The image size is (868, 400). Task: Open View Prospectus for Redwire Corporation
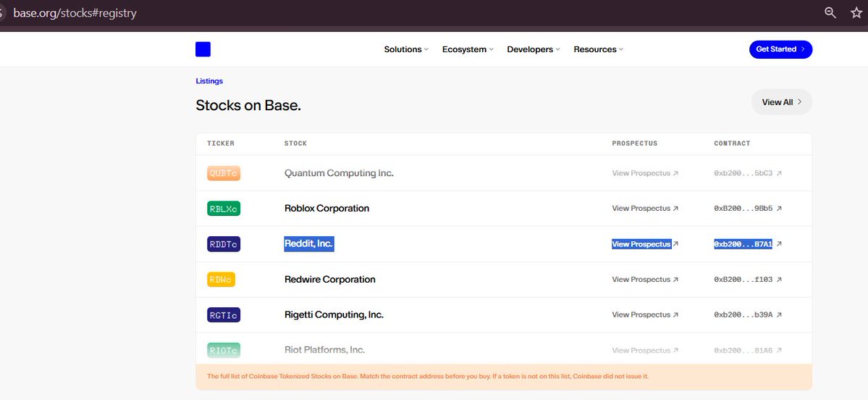[x=641, y=280]
